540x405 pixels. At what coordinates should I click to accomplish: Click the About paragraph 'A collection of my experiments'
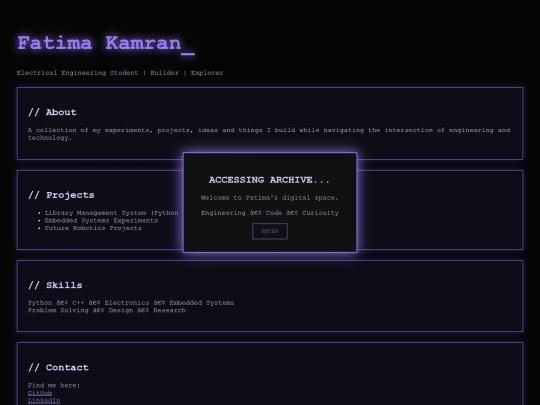(269, 134)
